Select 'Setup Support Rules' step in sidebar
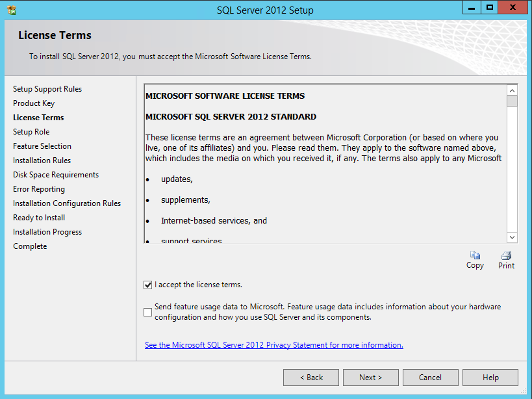 [47, 89]
